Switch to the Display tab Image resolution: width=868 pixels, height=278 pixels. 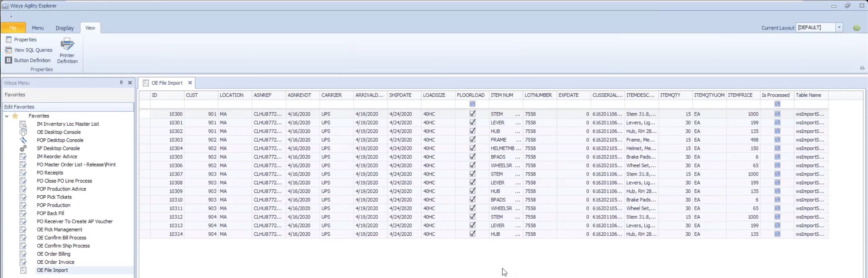pyautogui.click(x=64, y=28)
